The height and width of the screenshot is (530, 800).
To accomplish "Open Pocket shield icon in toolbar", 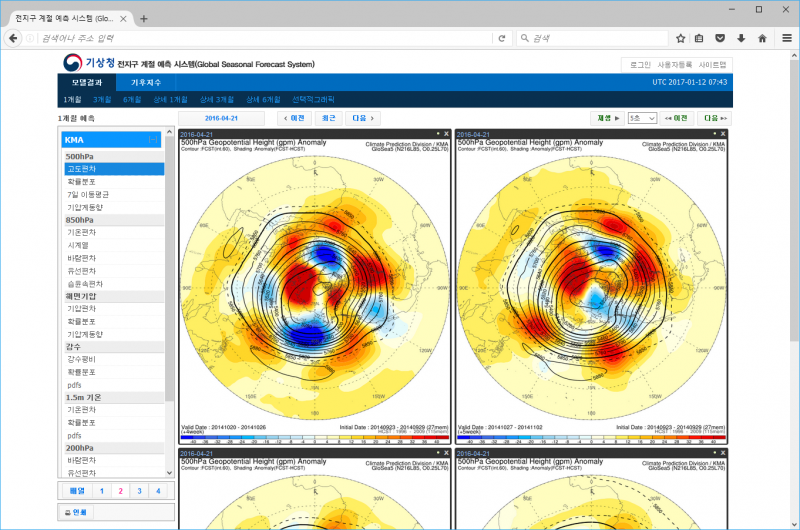I will [x=720, y=38].
